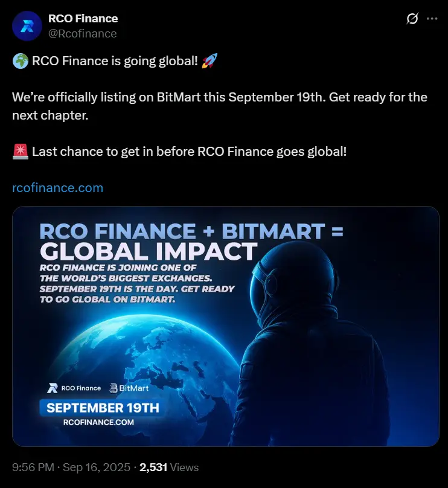Screen dimensions: 448x488
Task: Click the globe emoji starting the post
Action: point(19,61)
